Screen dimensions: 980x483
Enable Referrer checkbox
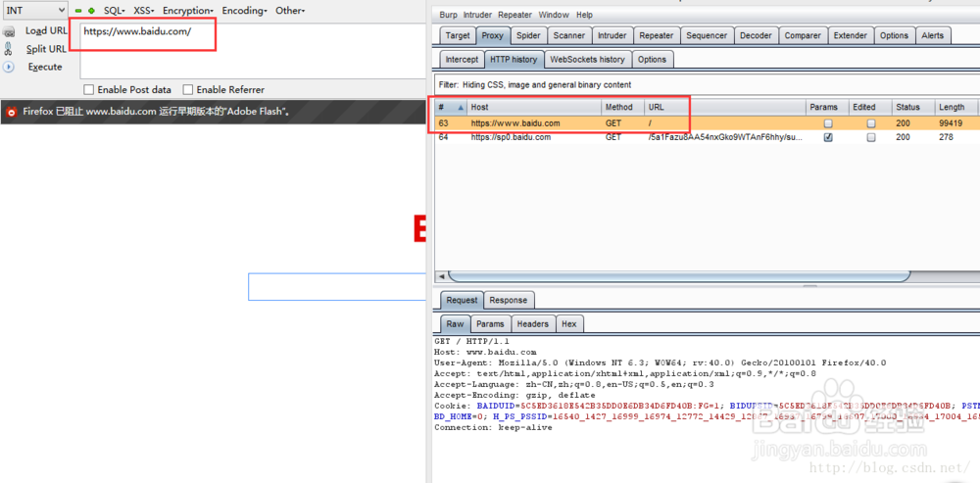pos(187,89)
